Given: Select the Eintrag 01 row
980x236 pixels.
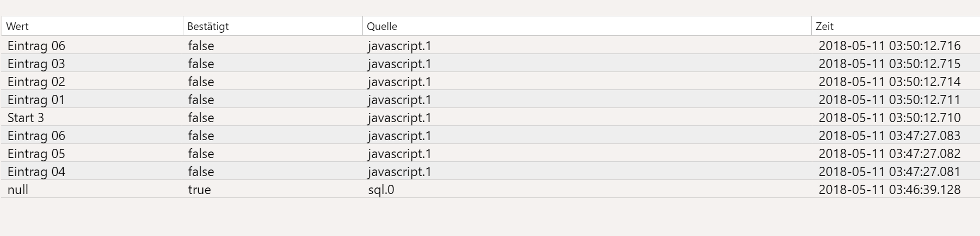Looking at the screenshot, I should (x=491, y=99).
